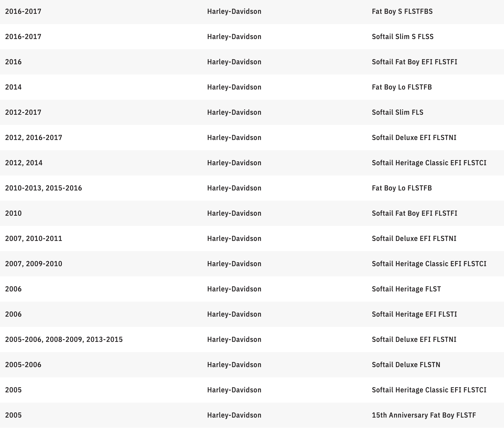Image resolution: width=504 pixels, height=429 pixels.
Task: Click the 2005 Softail Heritage Classic EFI model
Action: pos(429,390)
